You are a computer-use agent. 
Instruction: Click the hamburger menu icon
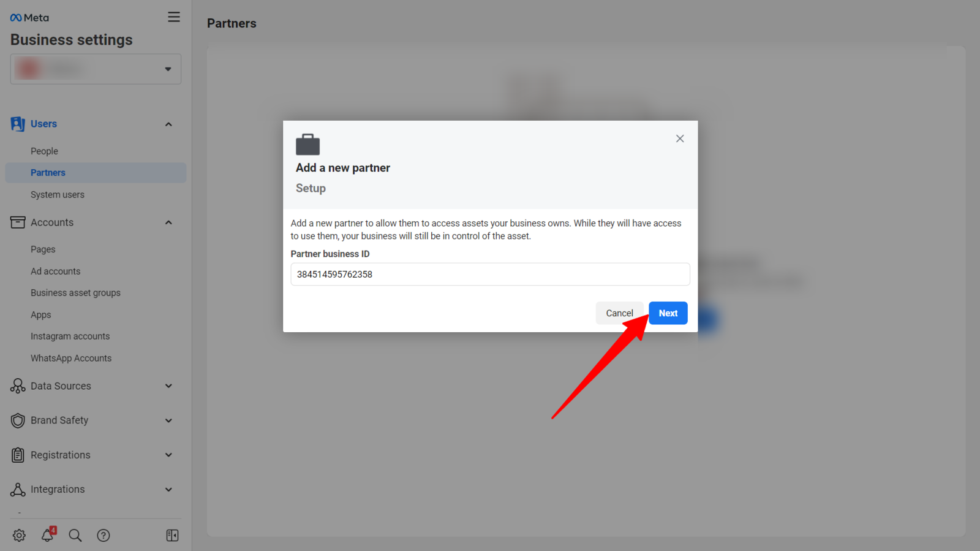(174, 17)
